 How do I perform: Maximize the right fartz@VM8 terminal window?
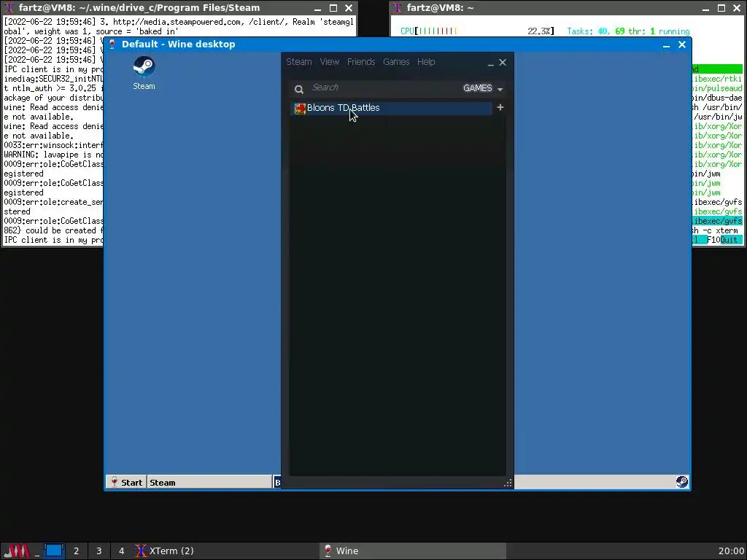point(721,8)
